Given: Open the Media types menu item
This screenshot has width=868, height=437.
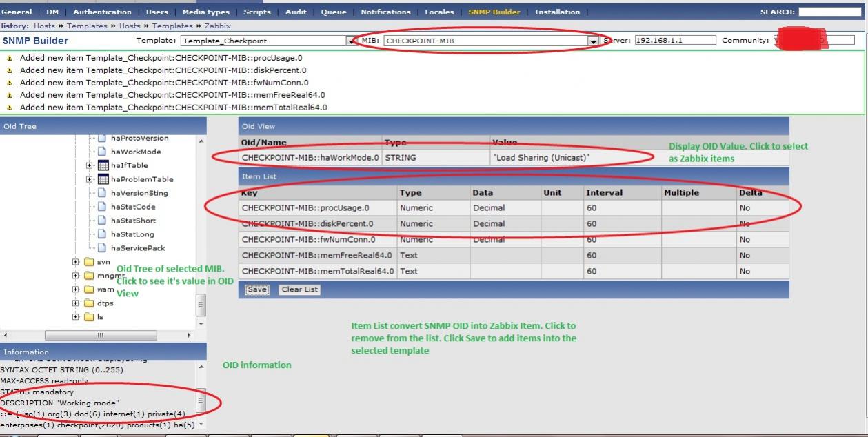Looking at the screenshot, I should [205, 12].
